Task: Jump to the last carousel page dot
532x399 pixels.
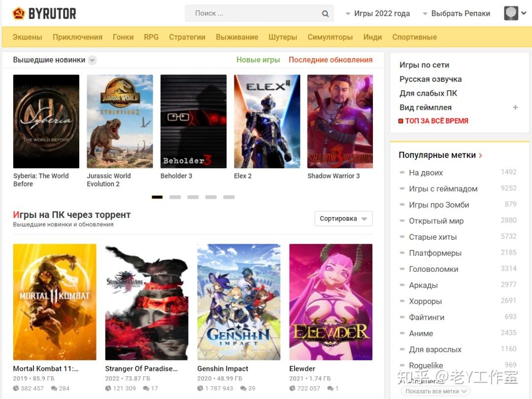Action: coord(229,197)
